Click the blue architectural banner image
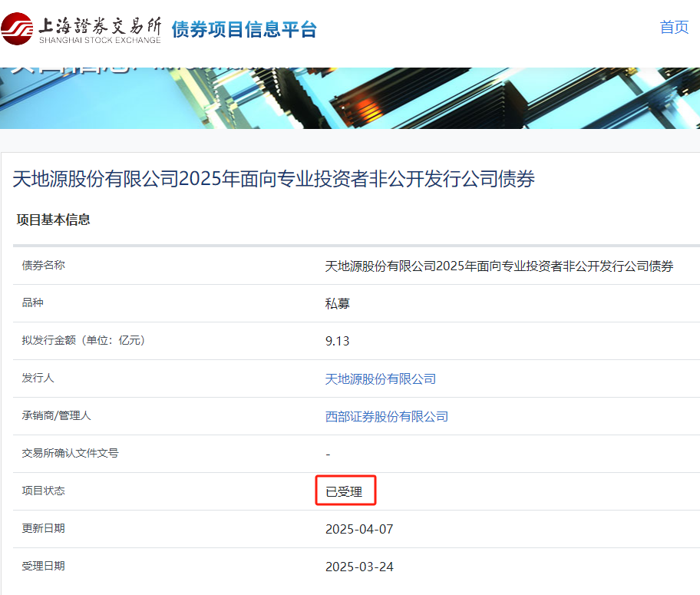The width and height of the screenshot is (700, 595). pos(350,98)
